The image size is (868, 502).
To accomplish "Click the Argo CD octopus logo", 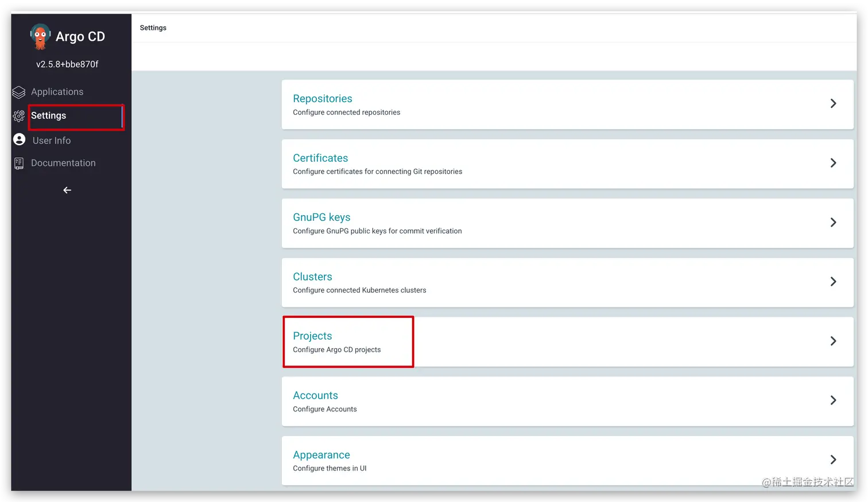I will coord(40,37).
